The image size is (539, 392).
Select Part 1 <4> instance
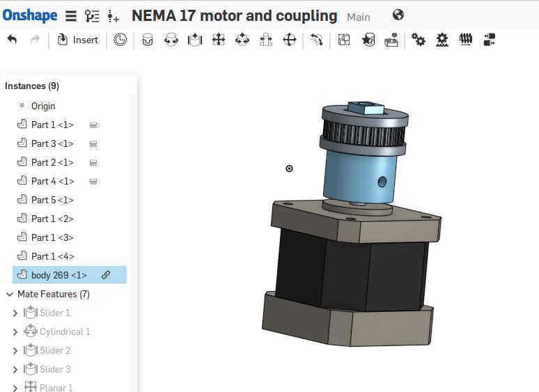click(53, 257)
